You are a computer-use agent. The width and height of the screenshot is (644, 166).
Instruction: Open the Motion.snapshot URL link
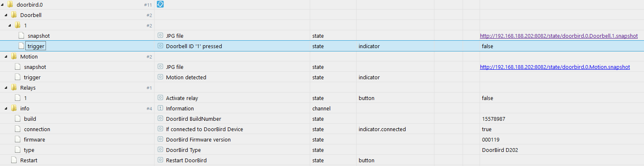(555, 67)
